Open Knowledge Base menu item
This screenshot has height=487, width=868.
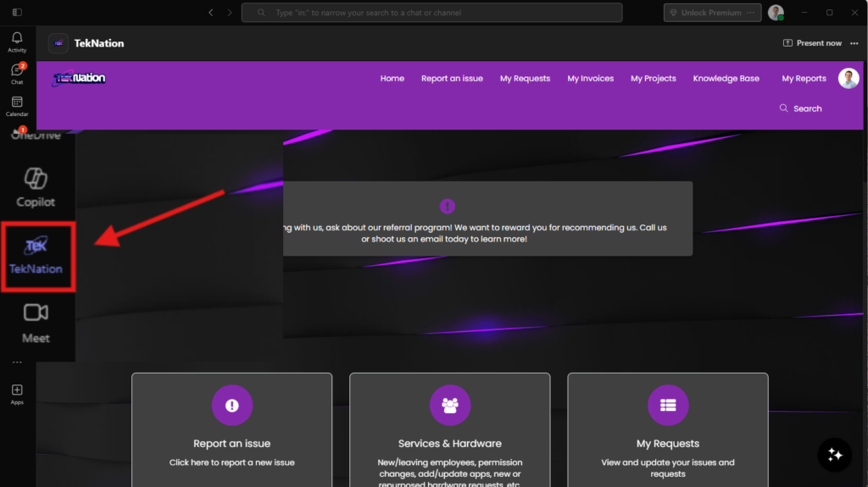[726, 79]
